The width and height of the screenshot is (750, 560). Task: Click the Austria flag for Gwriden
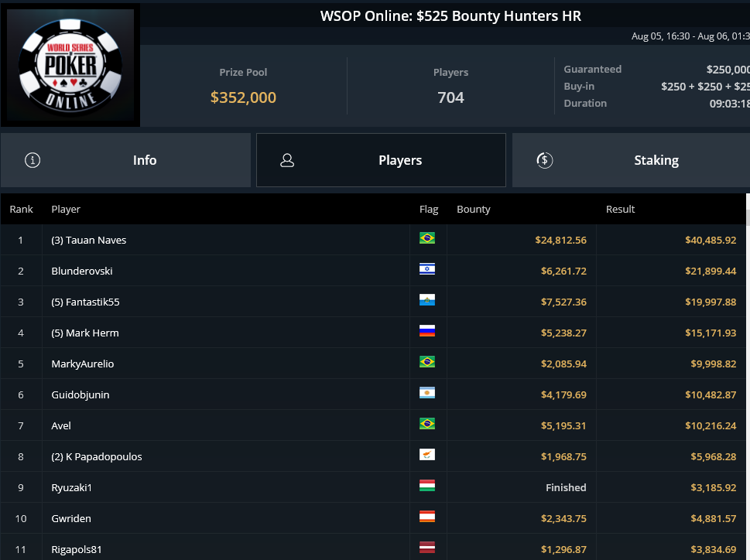(x=427, y=517)
